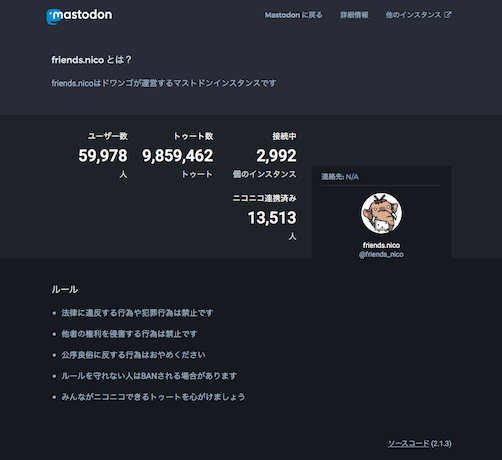
Task: Select the 'トゥート数' label
Action: (193, 136)
